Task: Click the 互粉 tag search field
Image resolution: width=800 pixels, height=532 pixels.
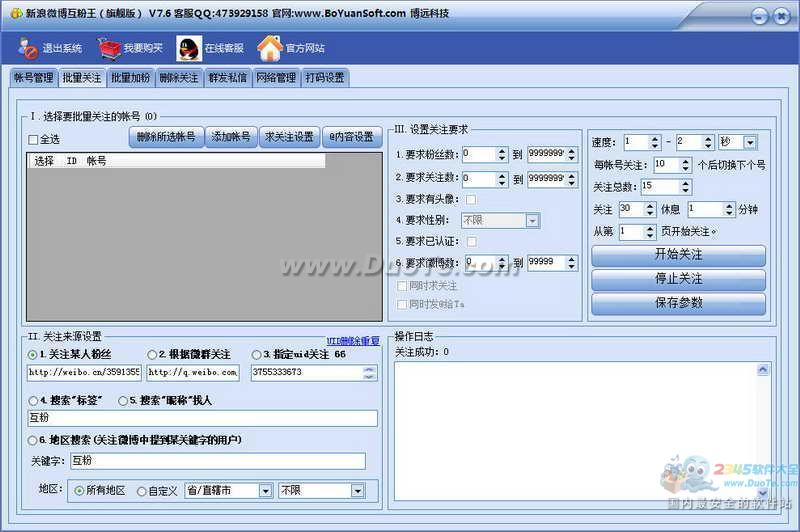Action: (203, 418)
